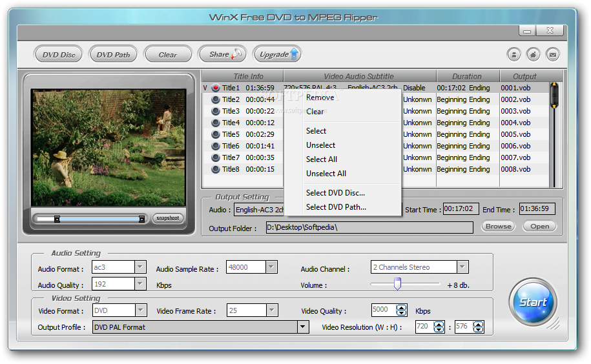Toggle the Title2 selection circle
The width and height of the screenshot is (591, 364).
[216, 100]
